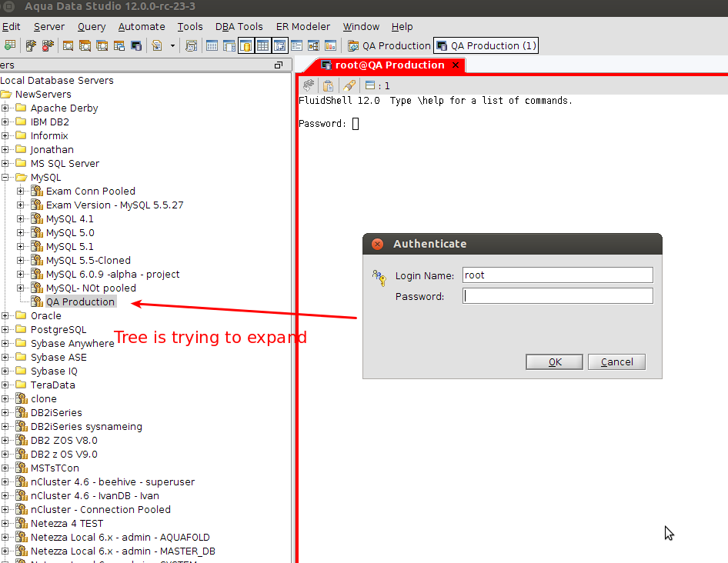Image resolution: width=728 pixels, height=563 pixels.
Task: Expand the Exam Conn Pooled server node
Action: pos(21,192)
